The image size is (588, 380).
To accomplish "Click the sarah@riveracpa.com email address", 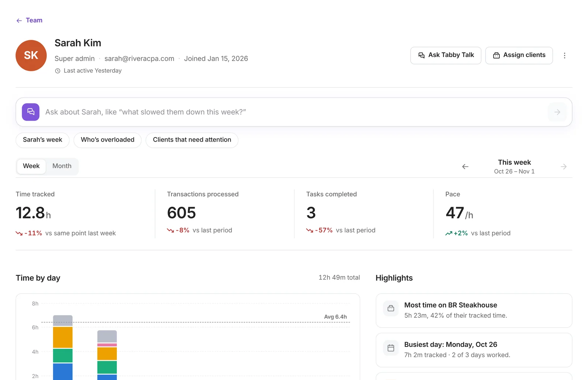I will (139, 59).
